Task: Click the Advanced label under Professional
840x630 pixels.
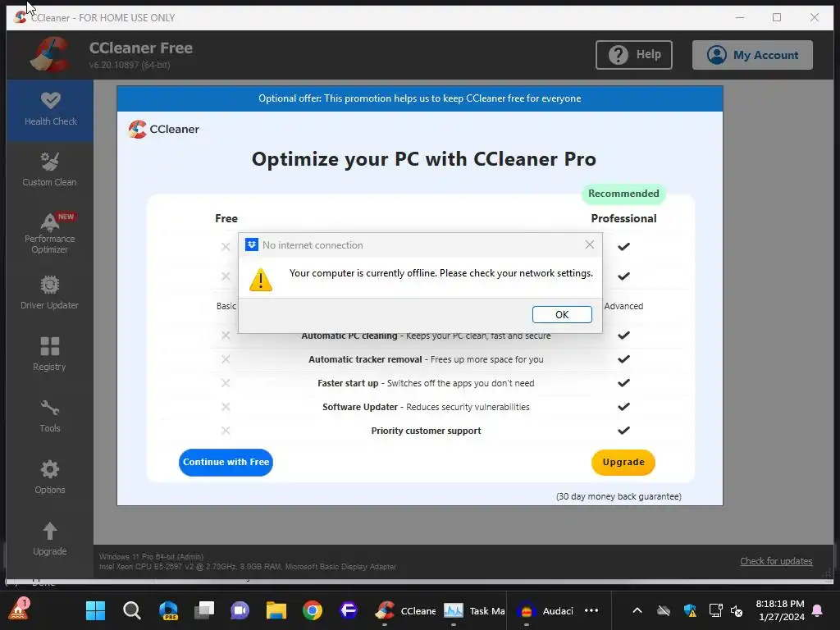Action: click(x=623, y=306)
